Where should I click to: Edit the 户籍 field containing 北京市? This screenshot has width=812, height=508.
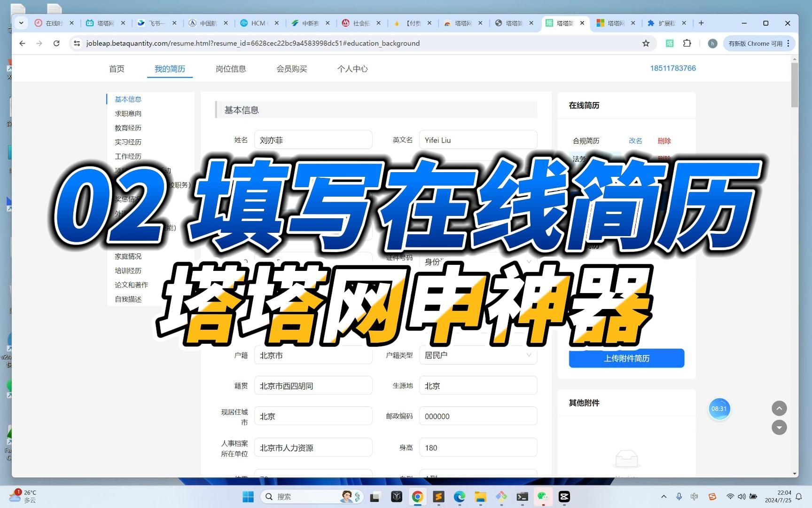pos(313,355)
